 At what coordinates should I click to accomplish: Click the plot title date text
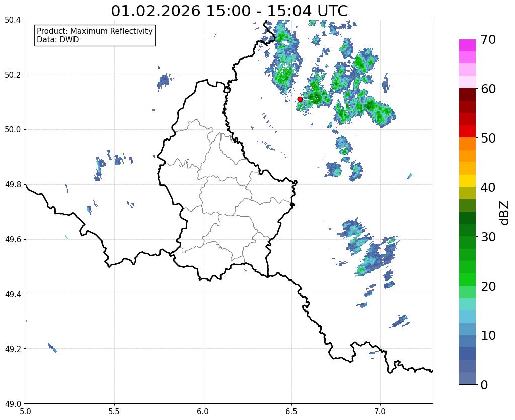[229, 11]
